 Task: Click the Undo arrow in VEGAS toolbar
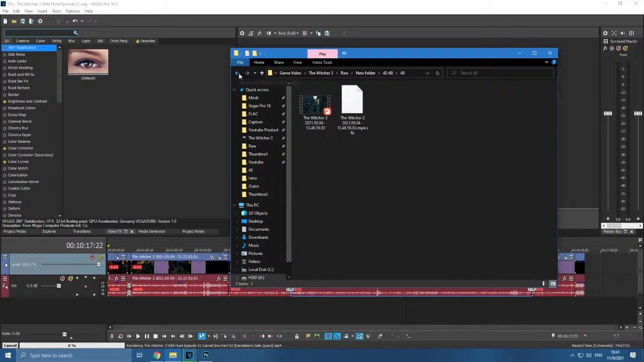point(75,21)
